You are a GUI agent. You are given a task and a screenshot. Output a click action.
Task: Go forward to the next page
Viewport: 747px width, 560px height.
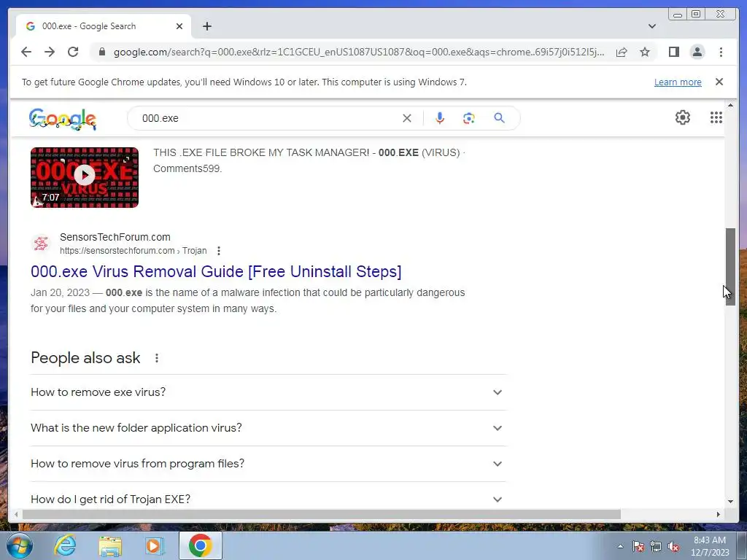click(50, 52)
